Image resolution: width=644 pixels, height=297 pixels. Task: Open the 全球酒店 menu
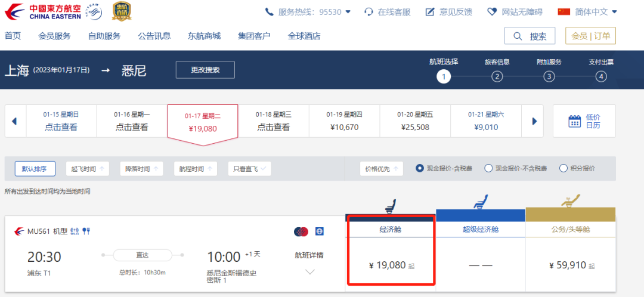pos(304,36)
